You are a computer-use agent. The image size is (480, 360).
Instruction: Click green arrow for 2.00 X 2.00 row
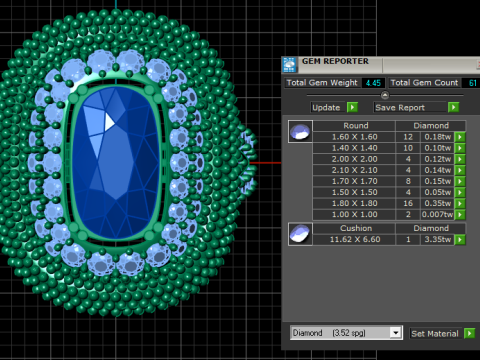point(460,159)
